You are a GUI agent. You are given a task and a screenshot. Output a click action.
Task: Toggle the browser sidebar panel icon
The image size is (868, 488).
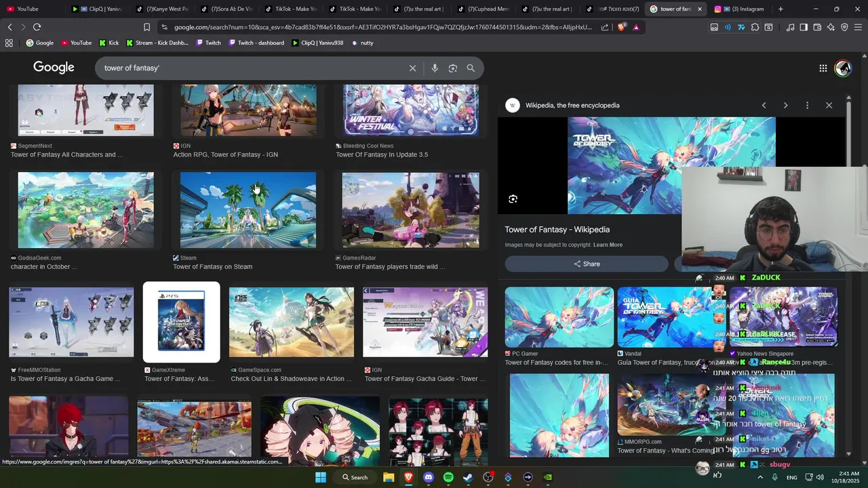[804, 27]
